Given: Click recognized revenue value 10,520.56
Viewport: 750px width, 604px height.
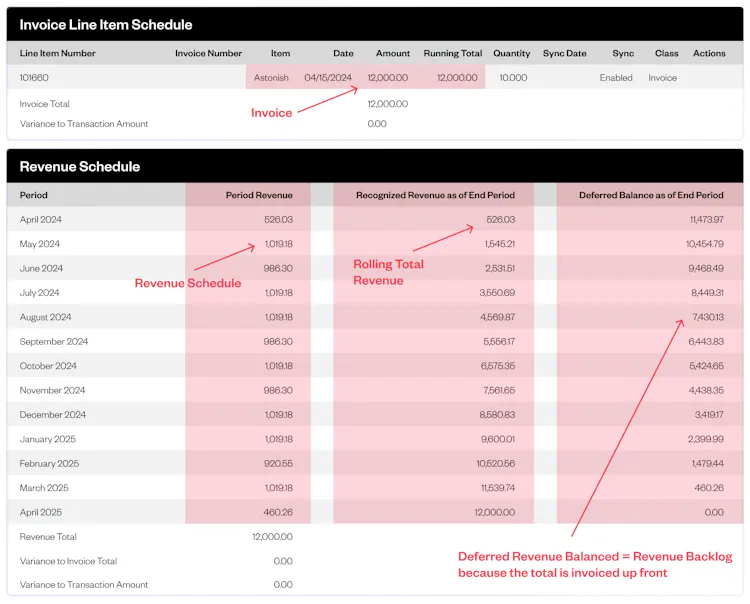Looking at the screenshot, I should pyautogui.click(x=496, y=463).
